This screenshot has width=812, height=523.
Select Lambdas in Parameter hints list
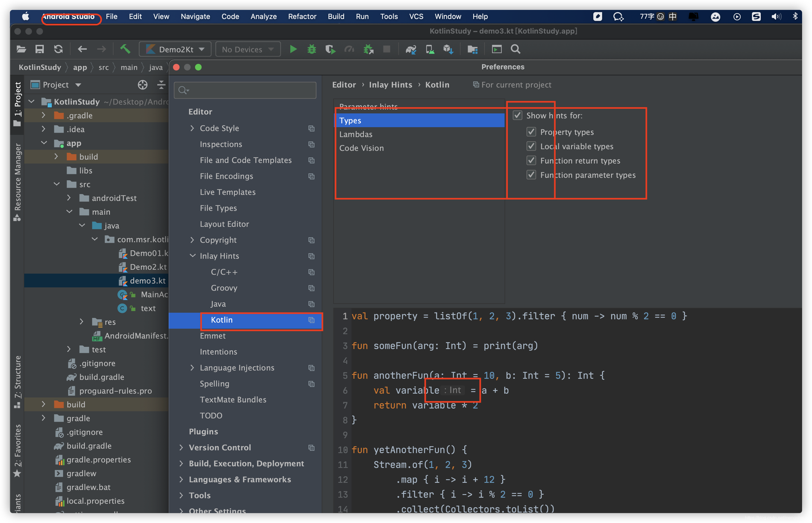(x=356, y=134)
